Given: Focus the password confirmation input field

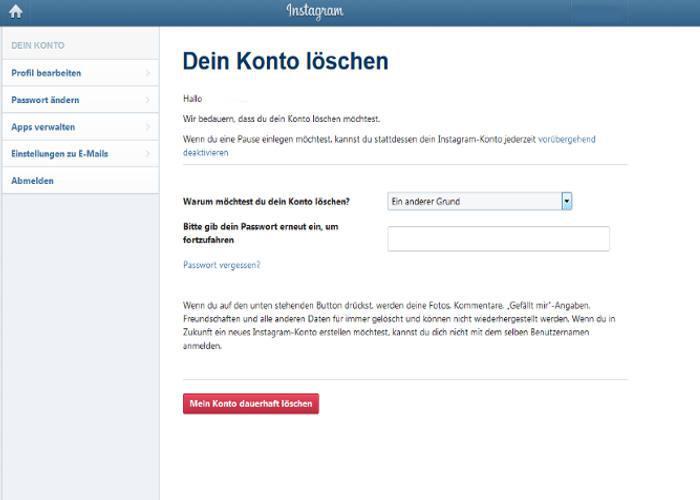Looking at the screenshot, I should coord(498,238).
